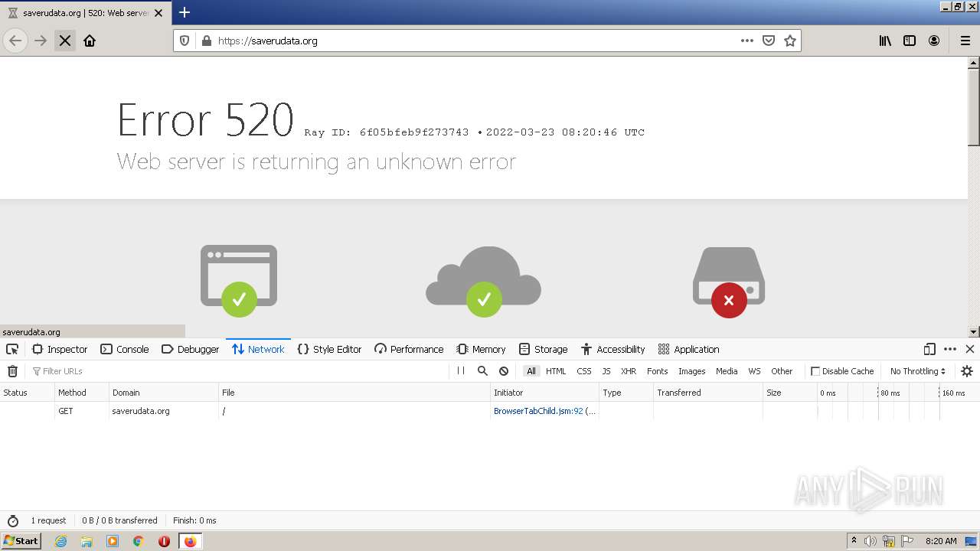
Task: Open Firefox account menu
Action: pyautogui.click(x=934, y=41)
